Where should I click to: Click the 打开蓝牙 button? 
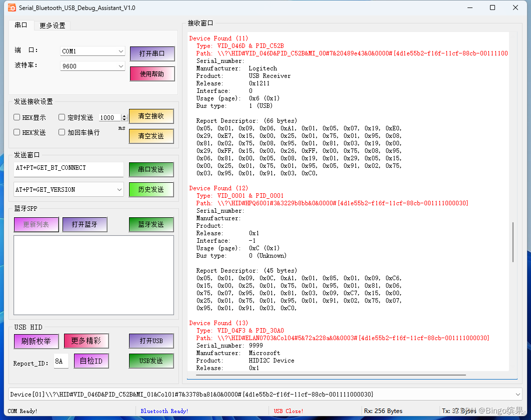[84, 225]
